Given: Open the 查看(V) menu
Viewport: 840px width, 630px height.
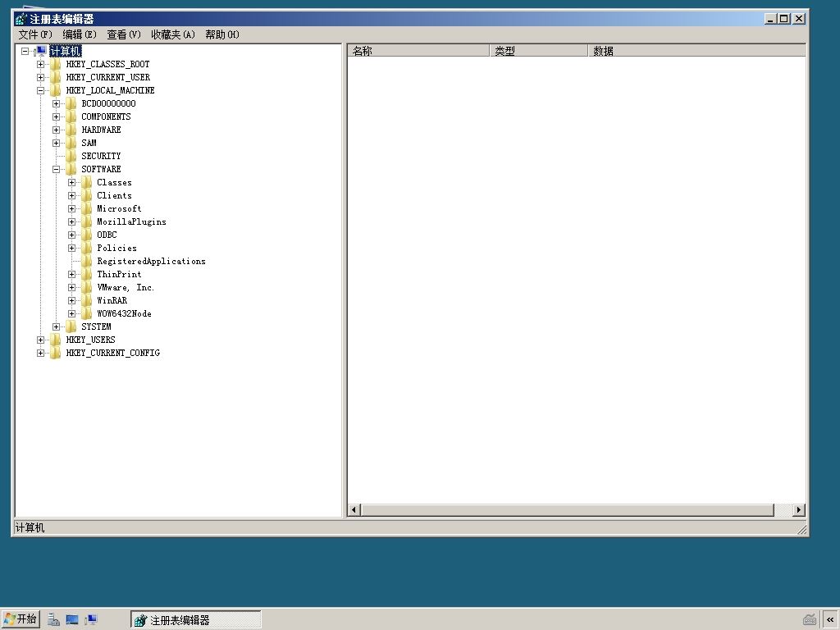Looking at the screenshot, I should pyautogui.click(x=124, y=34).
